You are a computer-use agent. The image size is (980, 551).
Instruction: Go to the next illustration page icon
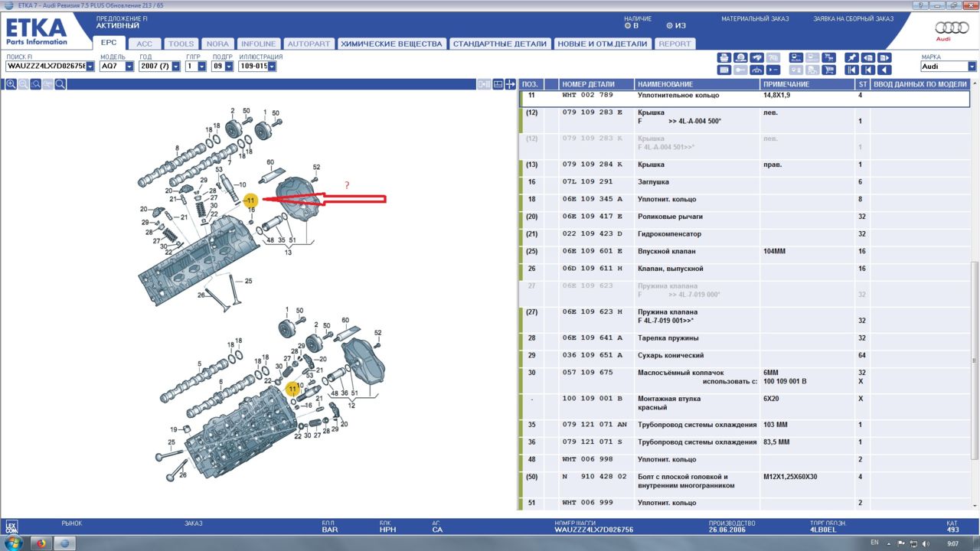coord(885,57)
